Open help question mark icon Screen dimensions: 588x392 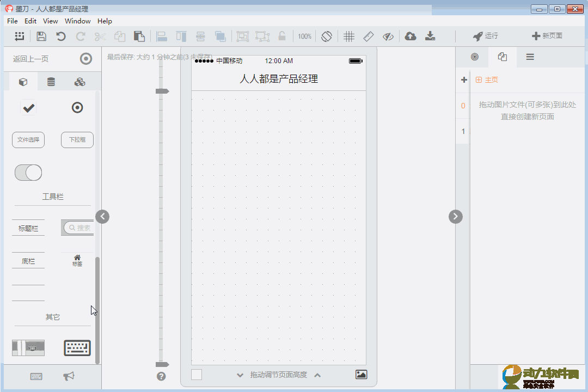161,376
